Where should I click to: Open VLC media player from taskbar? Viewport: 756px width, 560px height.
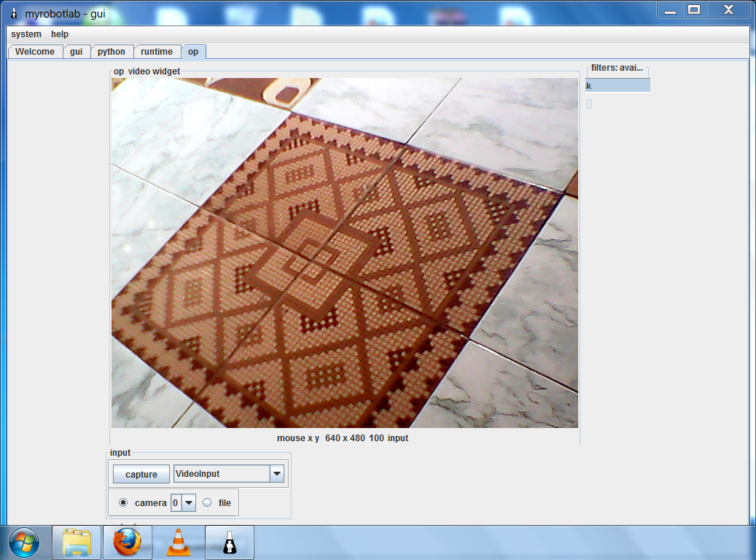point(179,542)
